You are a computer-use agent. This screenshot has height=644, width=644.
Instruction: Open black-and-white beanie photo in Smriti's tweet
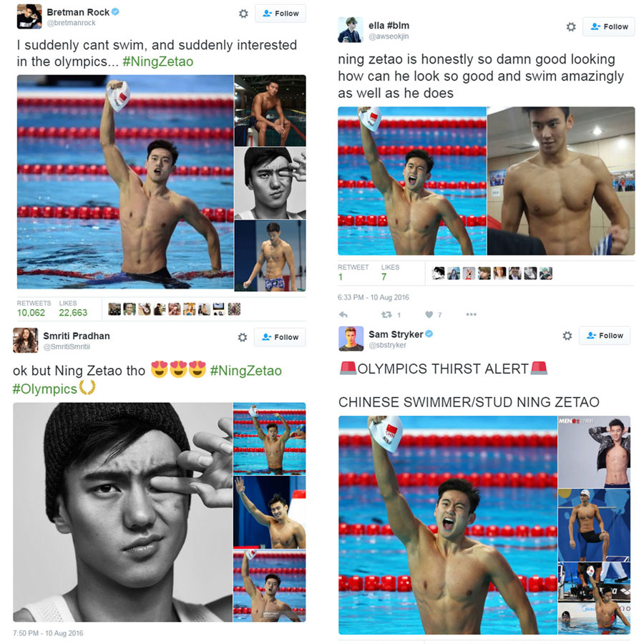pyautogui.click(x=122, y=512)
